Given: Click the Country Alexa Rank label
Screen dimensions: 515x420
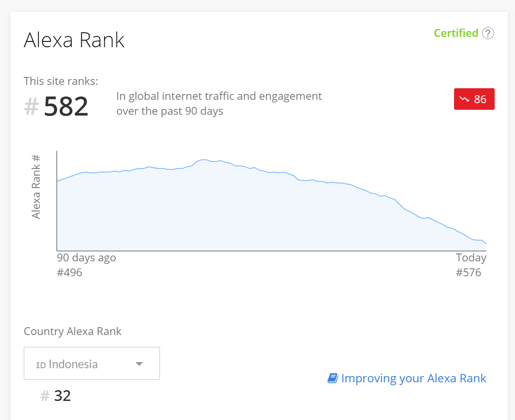Looking at the screenshot, I should (73, 331).
